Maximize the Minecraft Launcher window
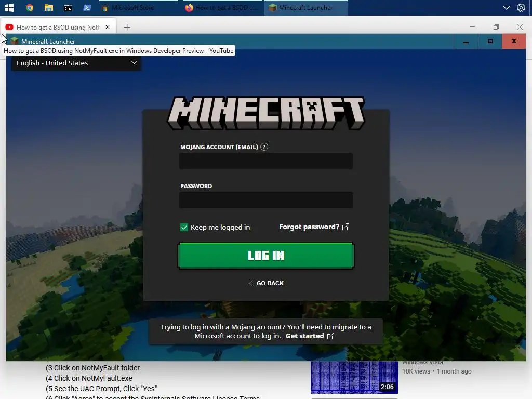Image resolution: width=532 pixels, height=399 pixels. point(490,42)
